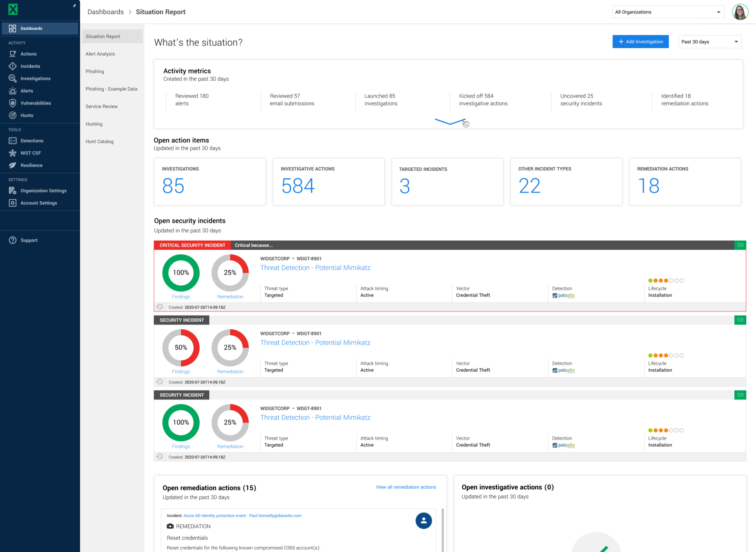This screenshot has width=756, height=552.
Task: Open the Alerts siren icon
Action: click(12, 91)
